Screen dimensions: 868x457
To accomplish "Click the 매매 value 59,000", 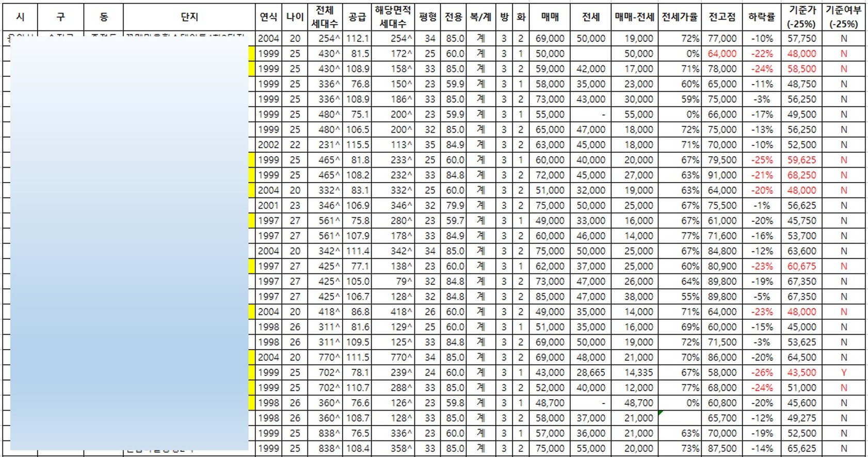I will click(x=550, y=69).
